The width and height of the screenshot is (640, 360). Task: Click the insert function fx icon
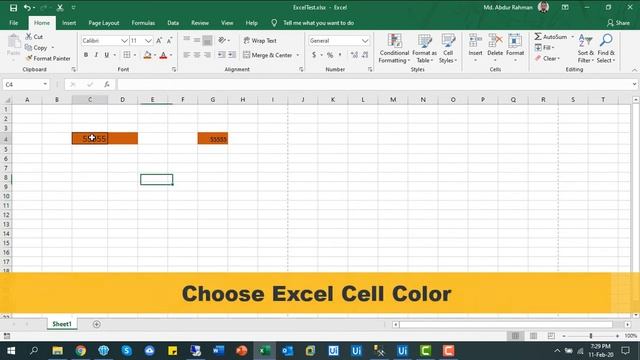tap(107, 84)
